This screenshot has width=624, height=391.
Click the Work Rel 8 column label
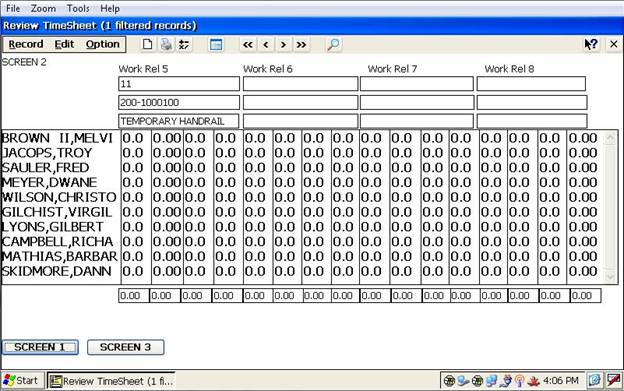(509, 69)
